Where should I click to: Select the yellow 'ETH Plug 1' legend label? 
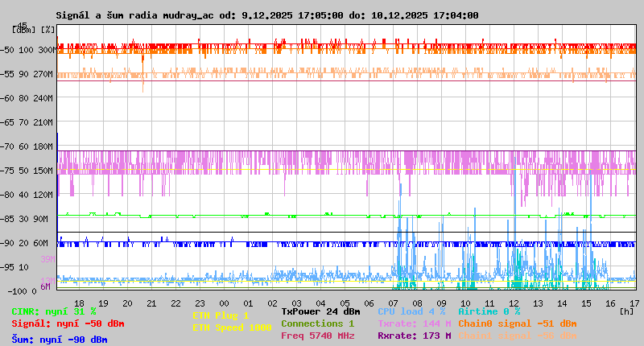coord(221,315)
